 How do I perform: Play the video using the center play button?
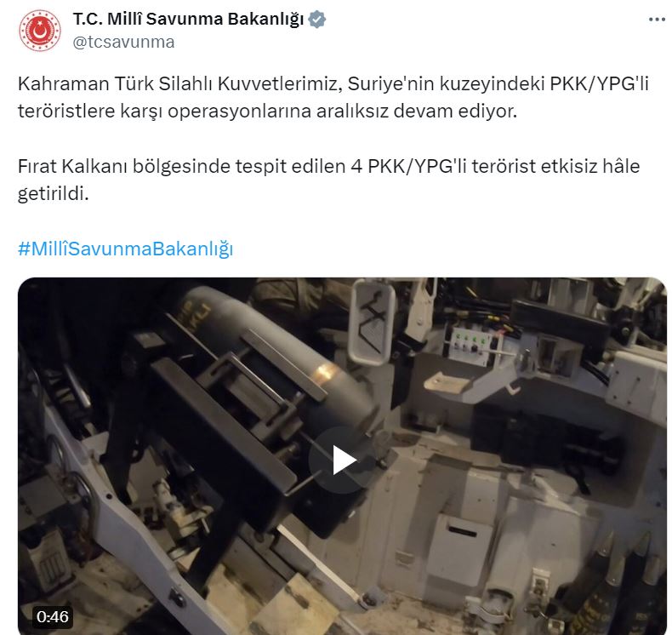tap(342, 460)
